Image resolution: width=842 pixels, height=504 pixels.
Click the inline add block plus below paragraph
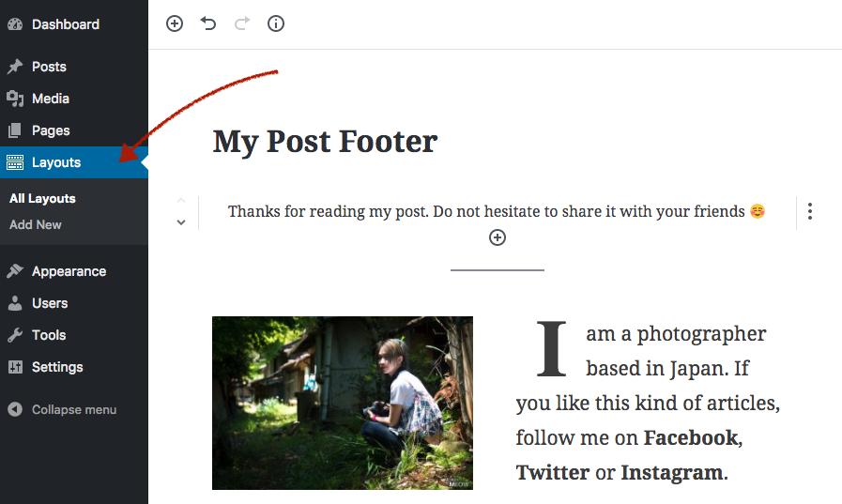click(x=498, y=237)
